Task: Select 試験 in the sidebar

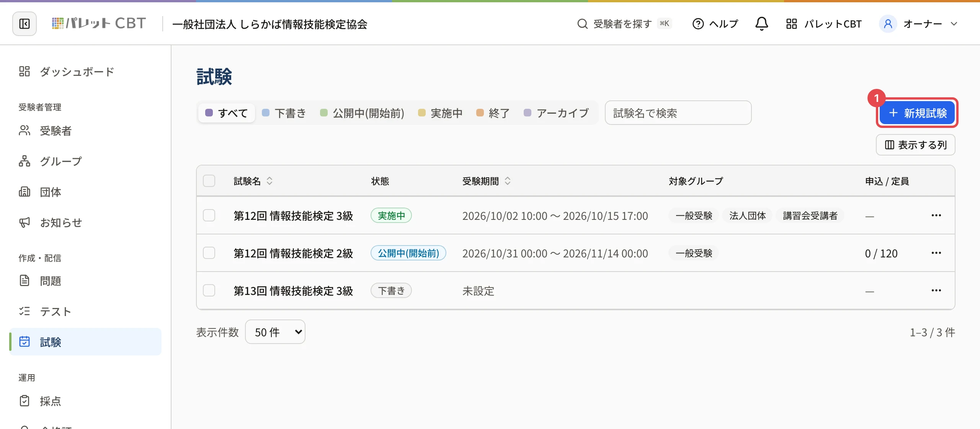Action: coord(85,342)
